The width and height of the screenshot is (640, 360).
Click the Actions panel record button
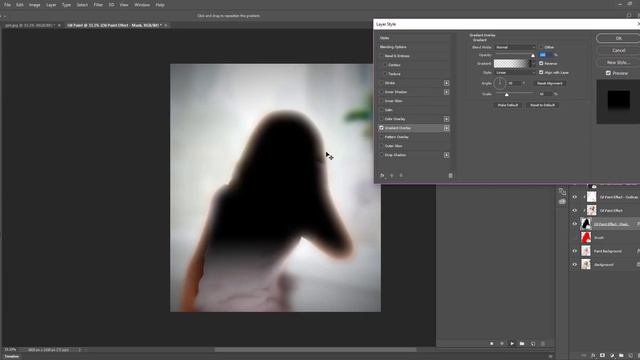(502, 344)
